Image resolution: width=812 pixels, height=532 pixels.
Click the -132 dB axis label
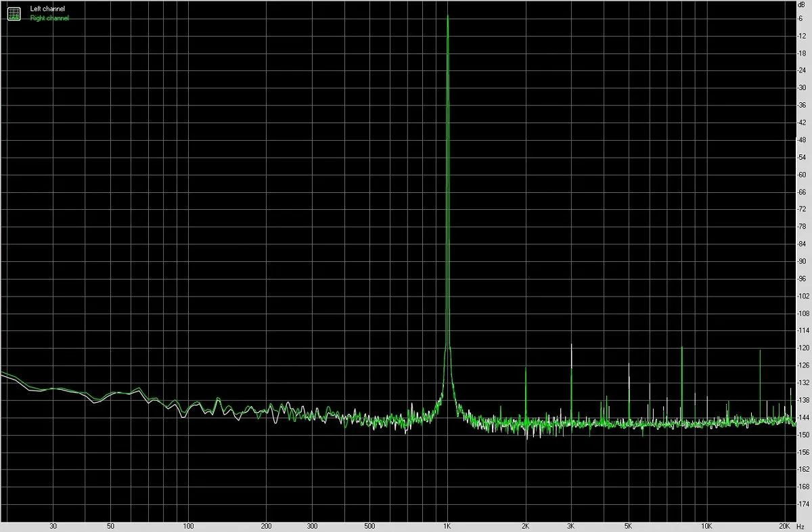coord(804,382)
